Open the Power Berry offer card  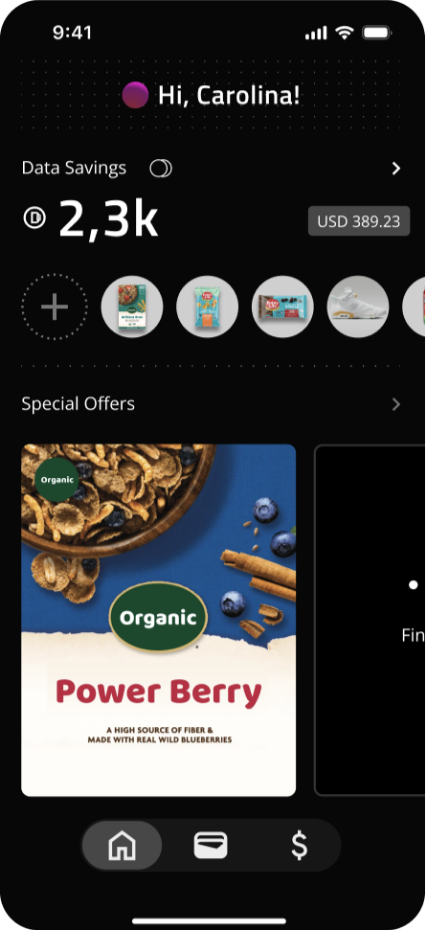(158, 620)
